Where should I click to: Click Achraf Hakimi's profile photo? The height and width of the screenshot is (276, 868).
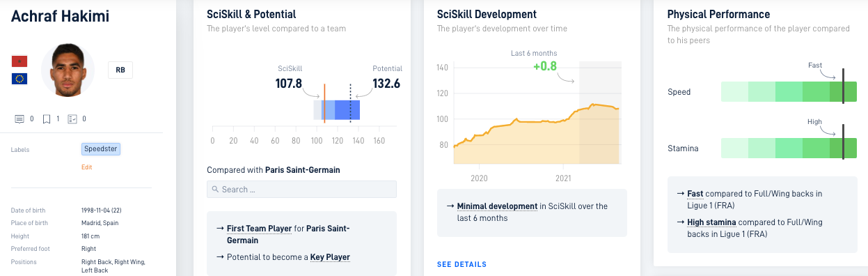(x=68, y=70)
